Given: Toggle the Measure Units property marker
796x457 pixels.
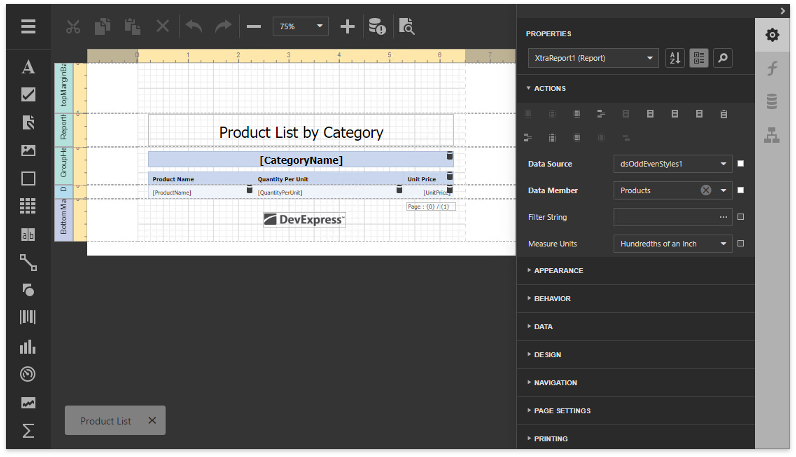Looking at the screenshot, I should pyautogui.click(x=740, y=243).
